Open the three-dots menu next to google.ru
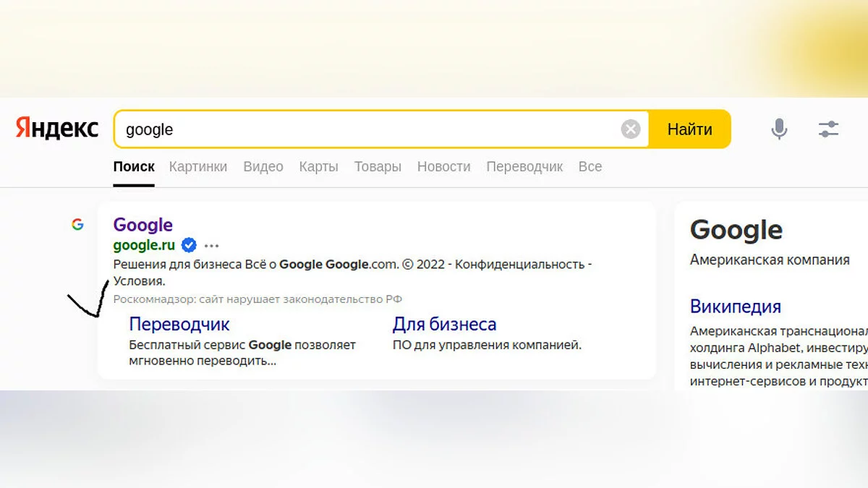Image resolution: width=868 pixels, height=488 pixels. 211,245
